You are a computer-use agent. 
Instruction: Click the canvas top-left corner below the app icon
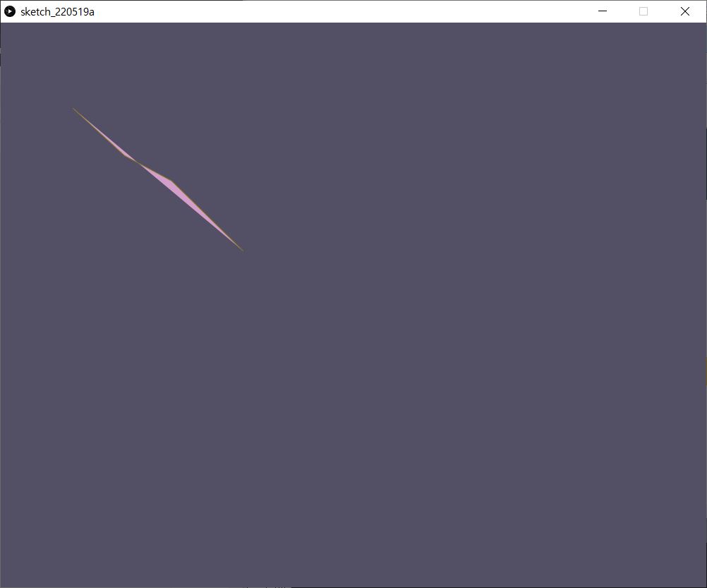click(4, 27)
